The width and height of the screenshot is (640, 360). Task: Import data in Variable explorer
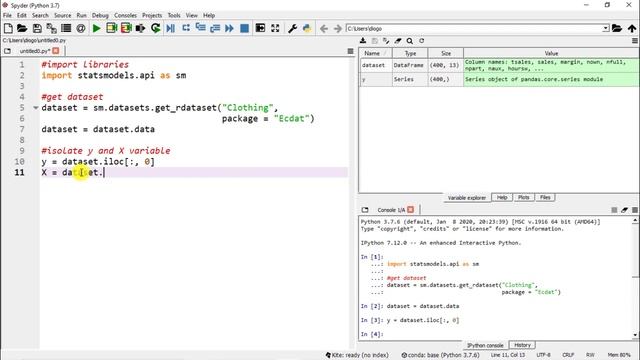(363, 41)
